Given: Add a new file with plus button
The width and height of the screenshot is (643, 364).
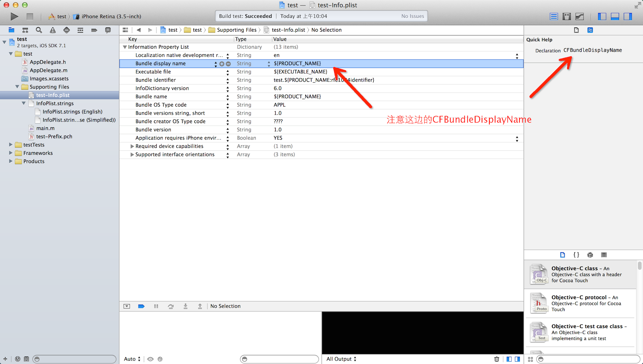Looking at the screenshot, I should coord(5,359).
